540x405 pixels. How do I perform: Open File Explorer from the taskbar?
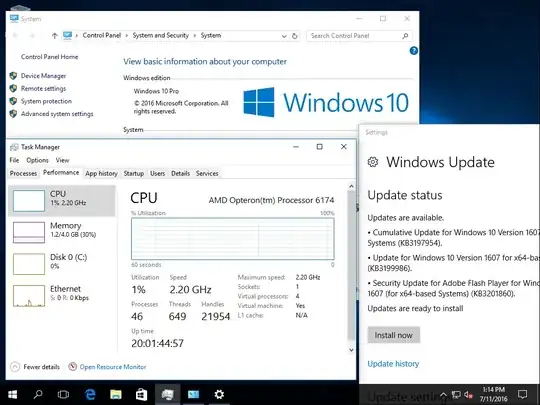pyautogui.click(x=116, y=394)
